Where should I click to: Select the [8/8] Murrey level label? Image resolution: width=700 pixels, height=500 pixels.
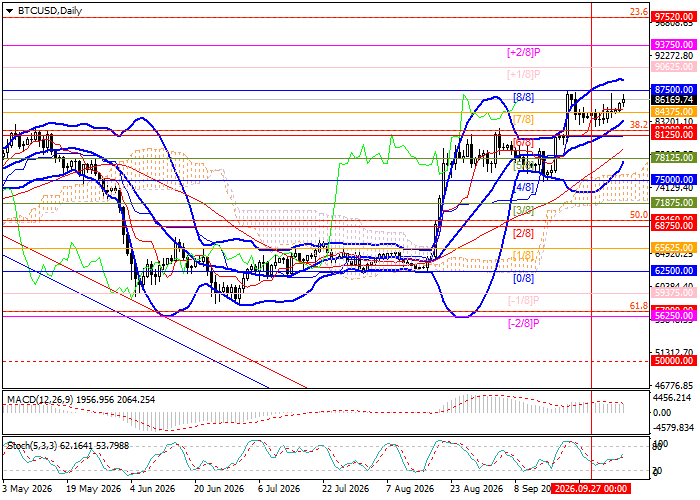coord(523,97)
